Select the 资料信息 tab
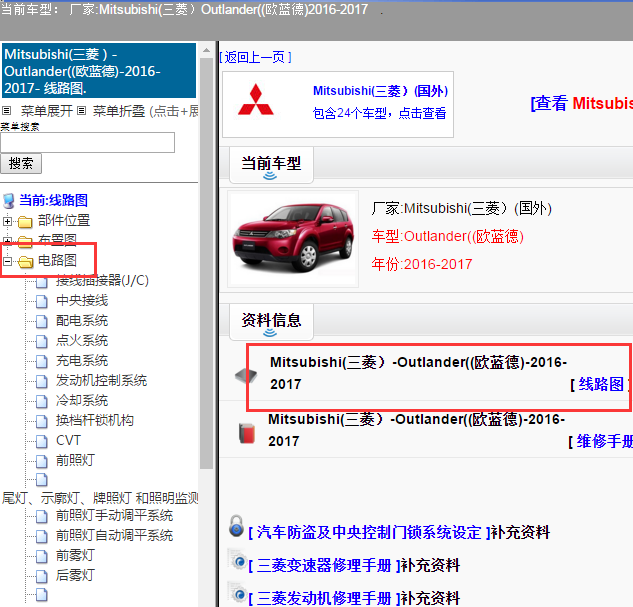633x607 pixels. pyautogui.click(x=271, y=321)
